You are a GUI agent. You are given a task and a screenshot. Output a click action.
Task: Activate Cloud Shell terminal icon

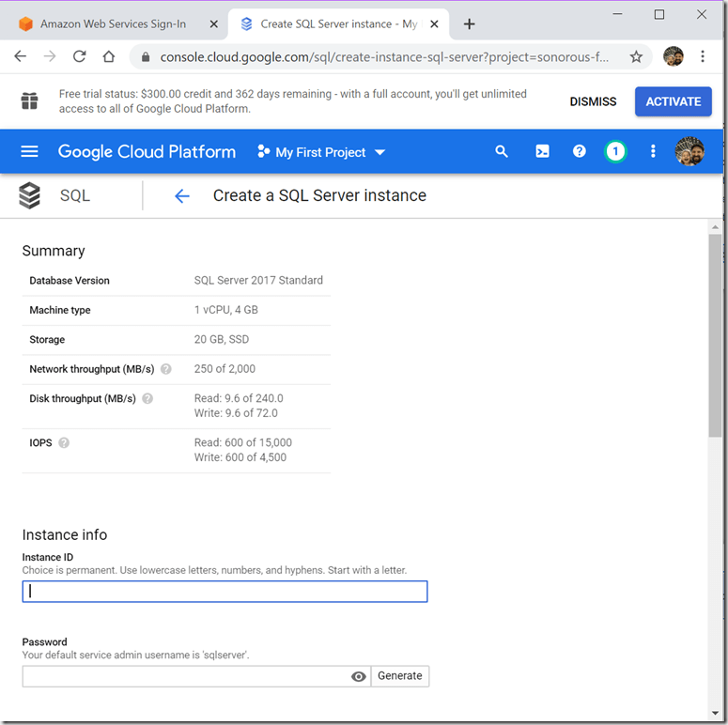click(x=542, y=152)
